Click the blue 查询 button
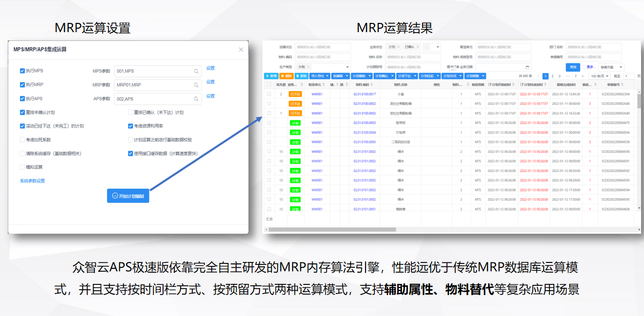This screenshot has height=316, width=644. (573, 67)
